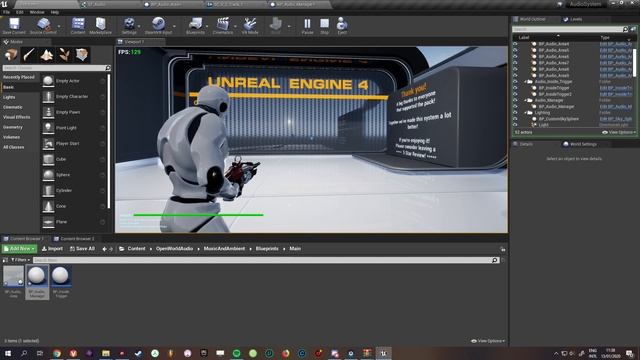
Task: Stop the play session
Action: [x=324, y=26]
